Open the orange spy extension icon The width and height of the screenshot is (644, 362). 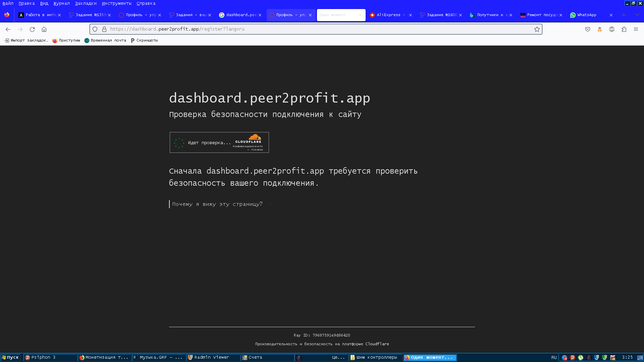coord(600,29)
